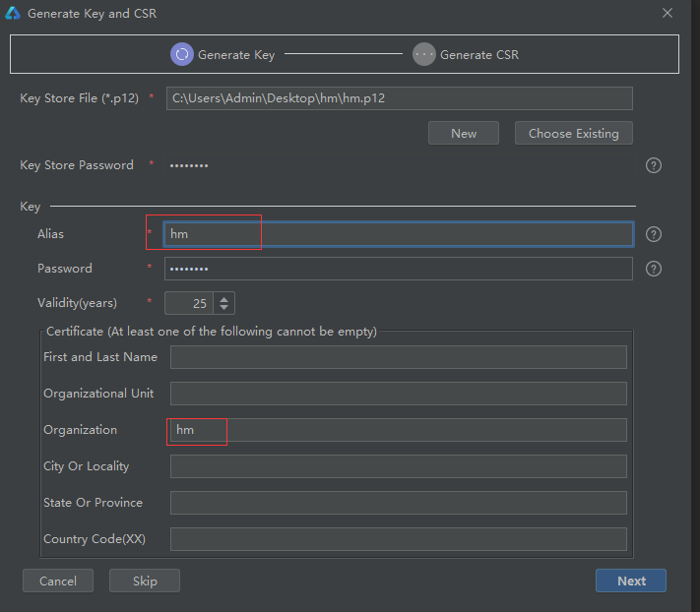The height and width of the screenshot is (612, 700).
Task: Choose Existing key store file
Action: (574, 133)
